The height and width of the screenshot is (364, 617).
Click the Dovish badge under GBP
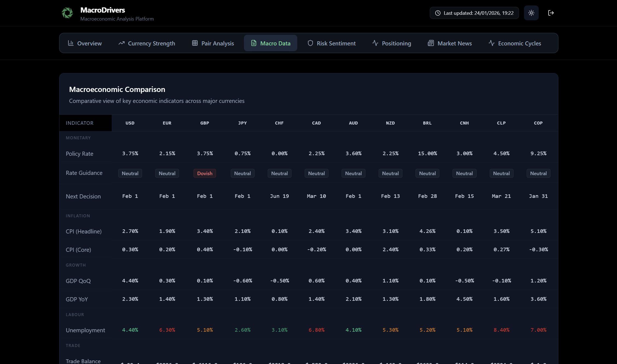tap(204, 173)
